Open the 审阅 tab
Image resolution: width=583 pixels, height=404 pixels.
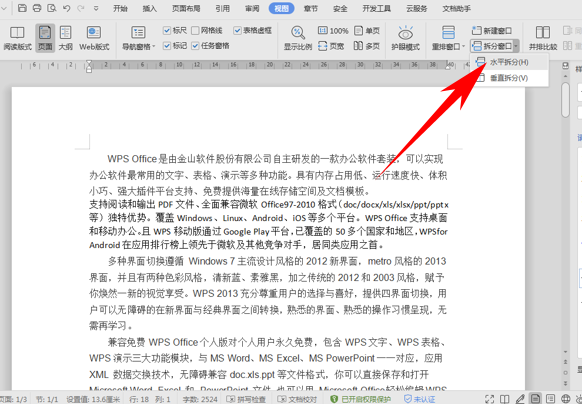click(252, 8)
